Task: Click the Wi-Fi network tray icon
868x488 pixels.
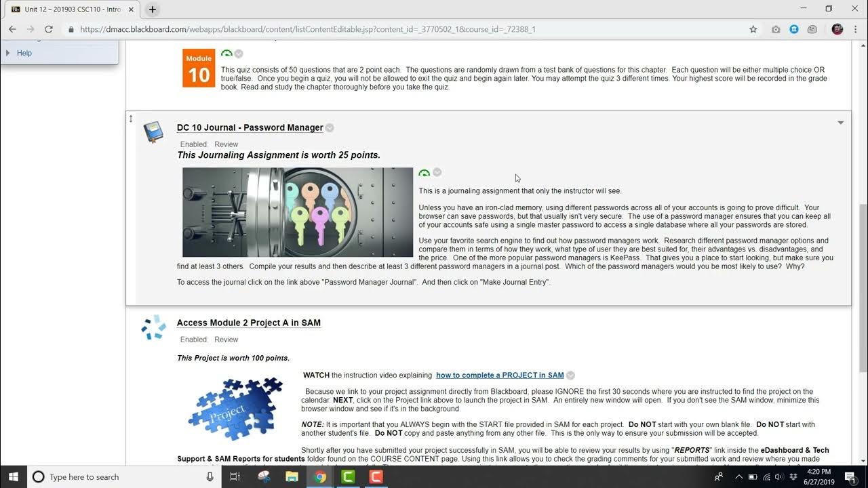Action: pyautogui.click(x=766, y=477)
